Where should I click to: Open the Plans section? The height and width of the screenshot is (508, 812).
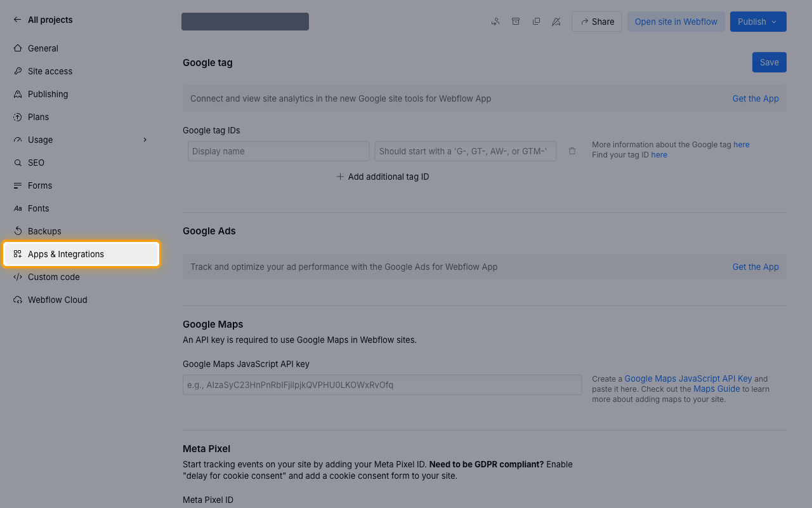coord(81,117)
